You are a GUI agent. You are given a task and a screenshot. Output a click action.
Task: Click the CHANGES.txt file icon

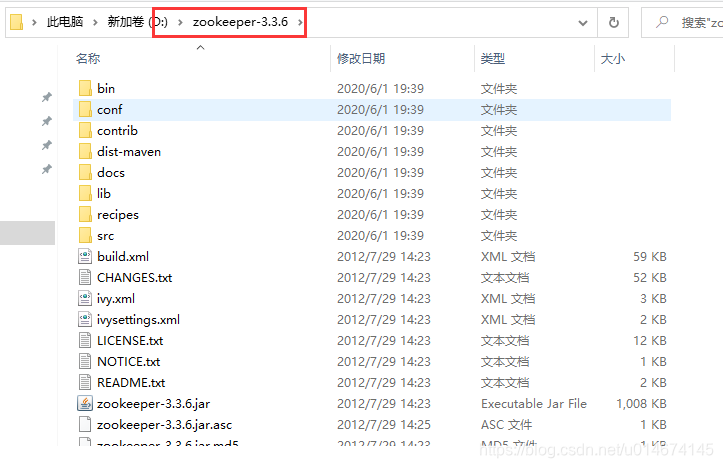coord(85,278)
